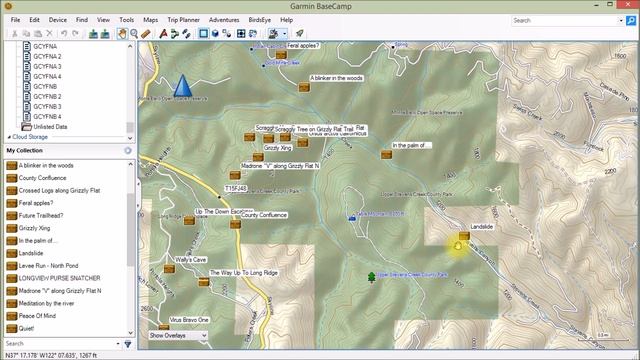Select 'County Confluence' in collection list
640x360 pixels.
(x=42, y=178)
